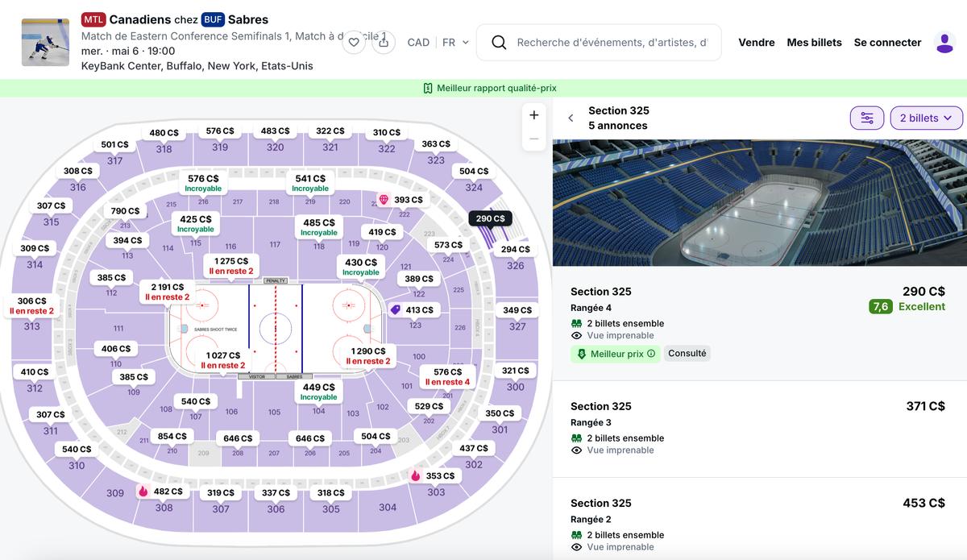Click section 111 on the map
This screenshot has height=560, width=967.
coord(118,328)
